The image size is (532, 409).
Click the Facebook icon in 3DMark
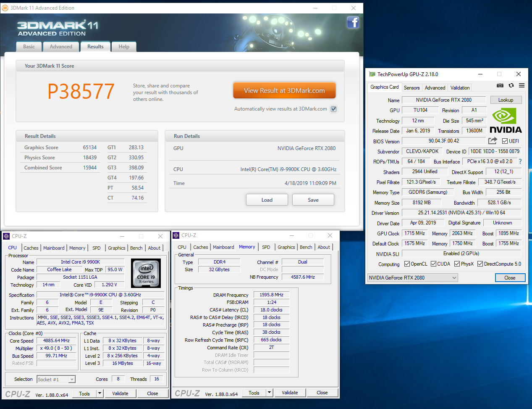pyautogui.click(x=353, y=22)
